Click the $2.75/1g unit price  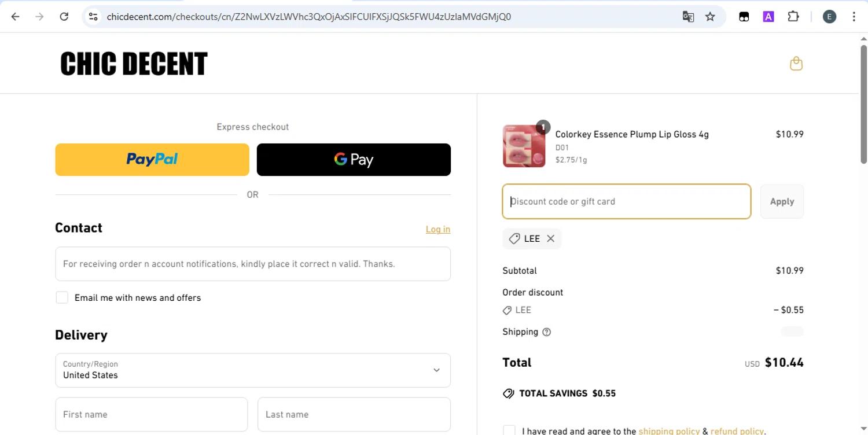tap(571, 160)
